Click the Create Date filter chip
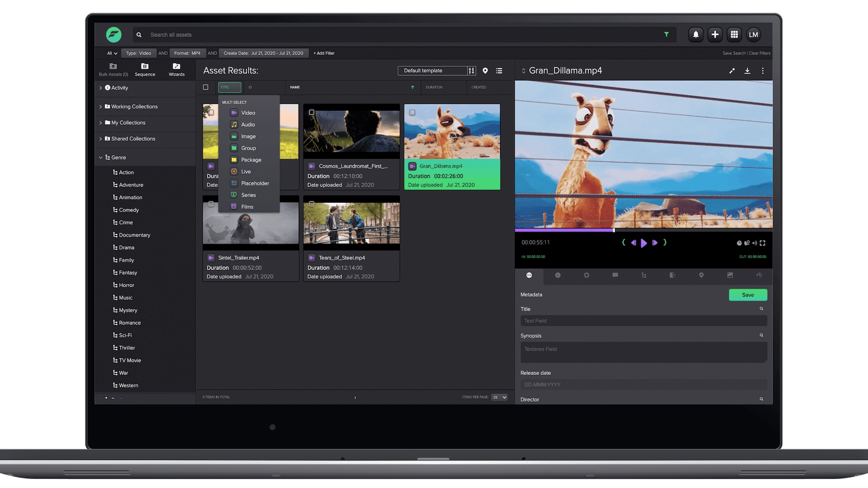 263,53
